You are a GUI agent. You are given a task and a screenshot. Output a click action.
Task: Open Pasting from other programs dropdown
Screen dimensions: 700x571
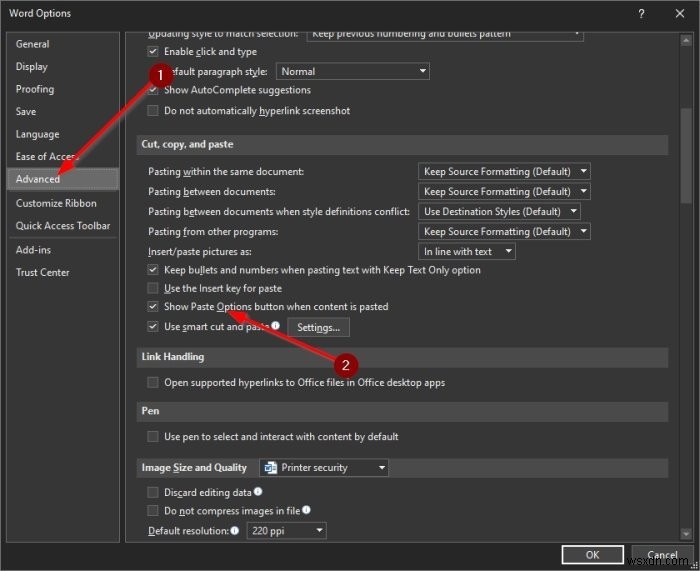504,231
